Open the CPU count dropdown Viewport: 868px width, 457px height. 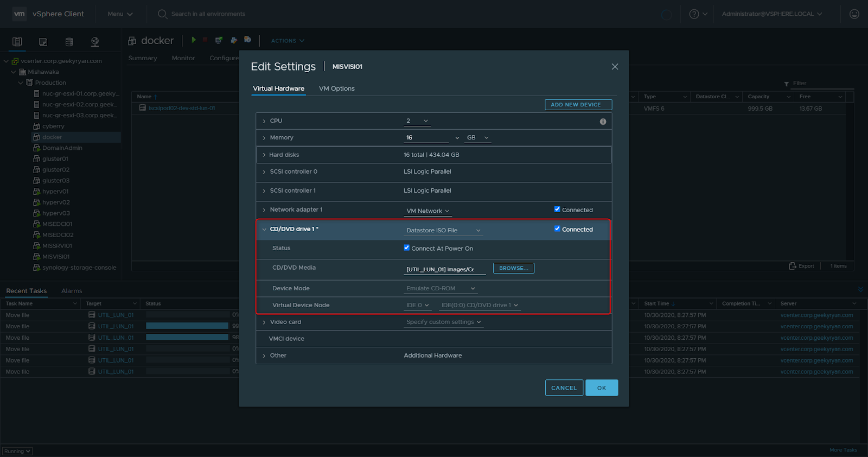(x=417, y=121)
